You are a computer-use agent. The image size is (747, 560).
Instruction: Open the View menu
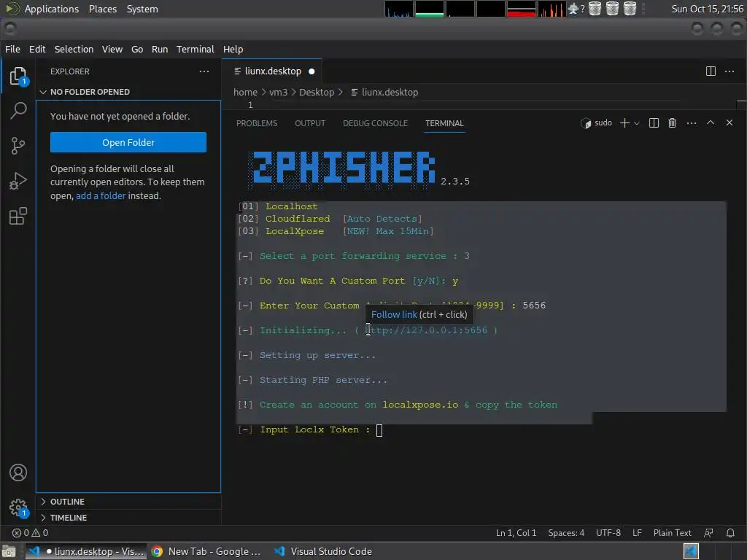112,49
